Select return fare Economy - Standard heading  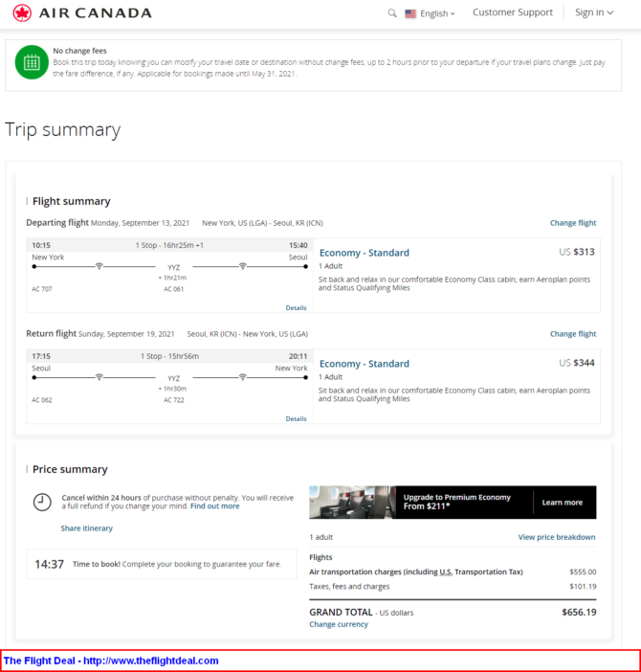click(x=365, y=364)
